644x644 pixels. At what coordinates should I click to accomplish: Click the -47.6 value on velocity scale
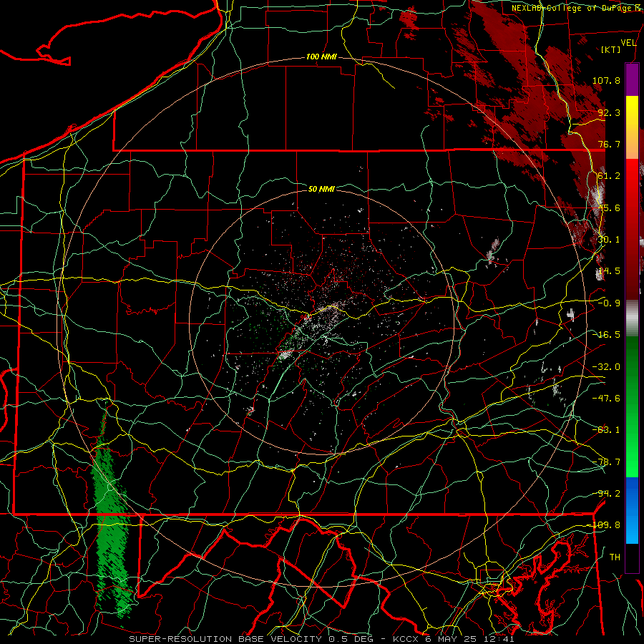pos(606,399)
